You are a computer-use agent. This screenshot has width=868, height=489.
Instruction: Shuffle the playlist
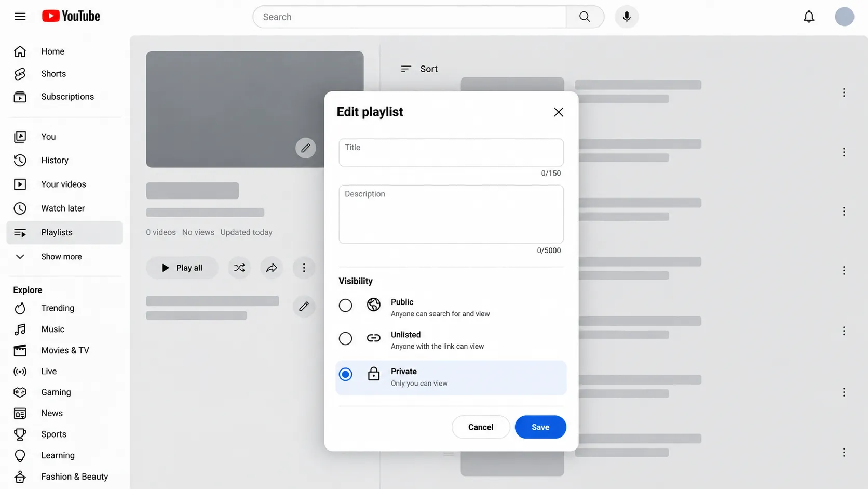click(239, 268)
